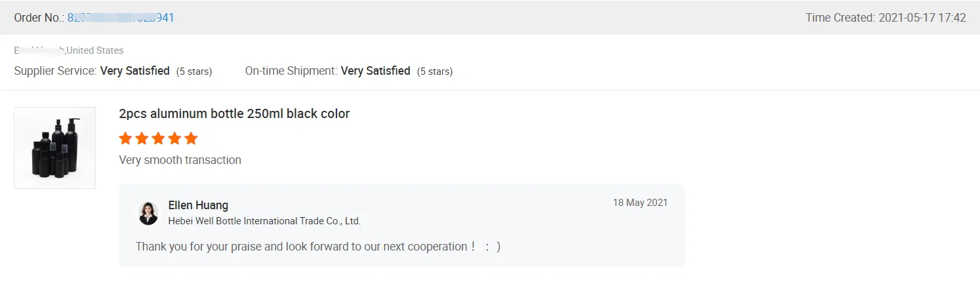The height and width of the screenshot is (282, 980).
Task: Click the supplier's thank-you reply message
Action: click(x=317, y=247)
